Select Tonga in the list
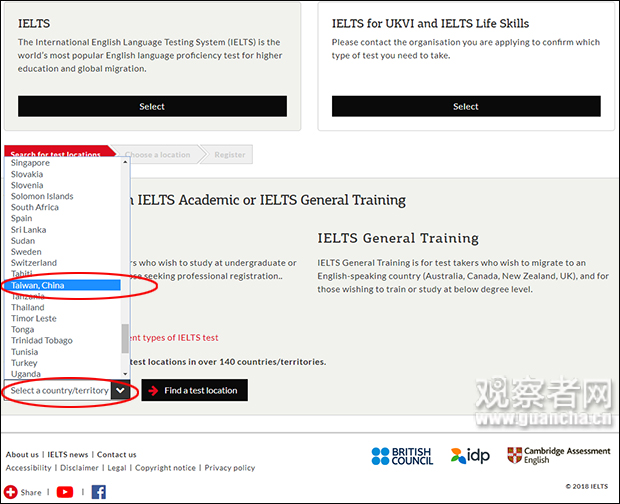Screen dimensions: 620x504 62,329
